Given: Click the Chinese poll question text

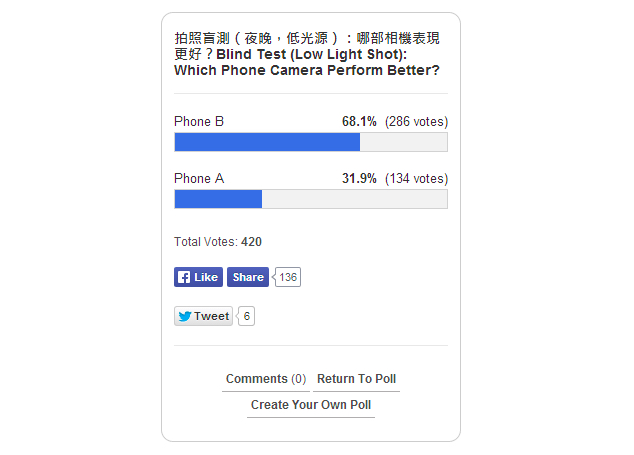Looking at the screenshot, I should pos(306,38).
